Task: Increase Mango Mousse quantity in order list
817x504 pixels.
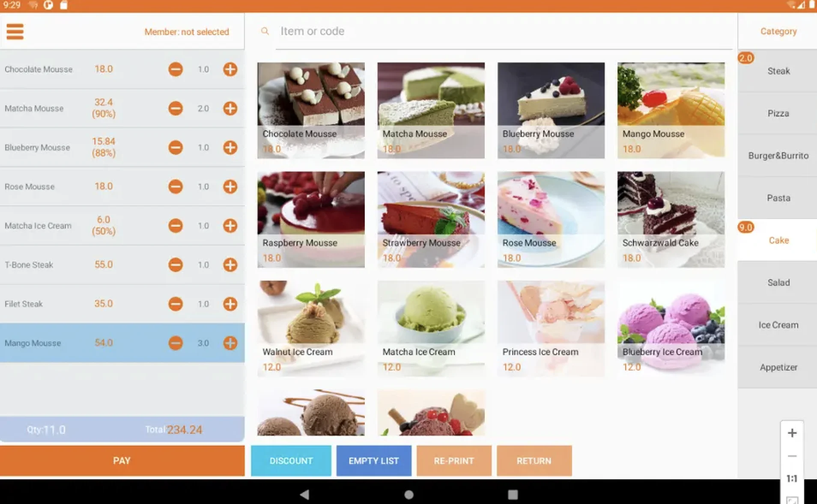Action: (230, 343)
